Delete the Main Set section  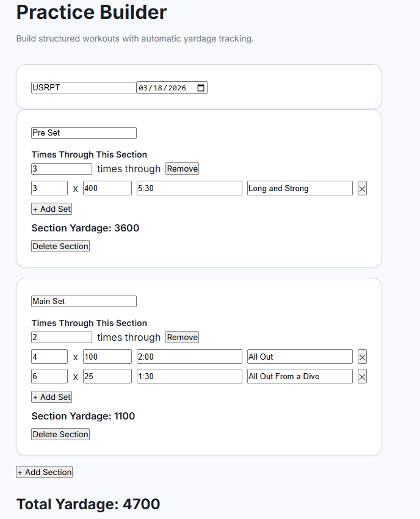[60, 434]
